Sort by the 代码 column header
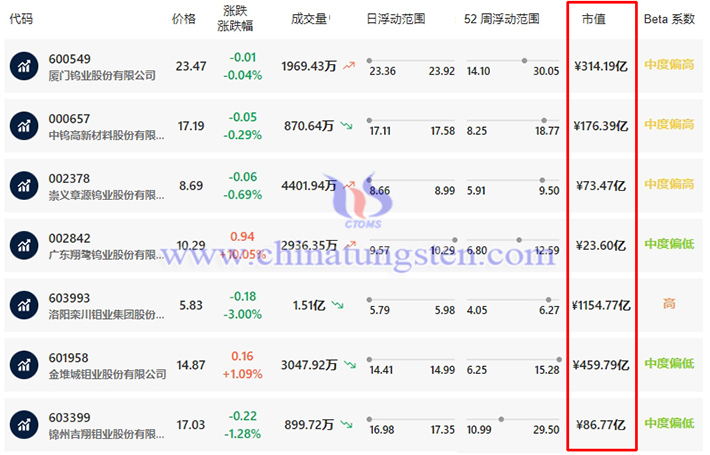Screen dimensions: 710x455 point(21,19)
